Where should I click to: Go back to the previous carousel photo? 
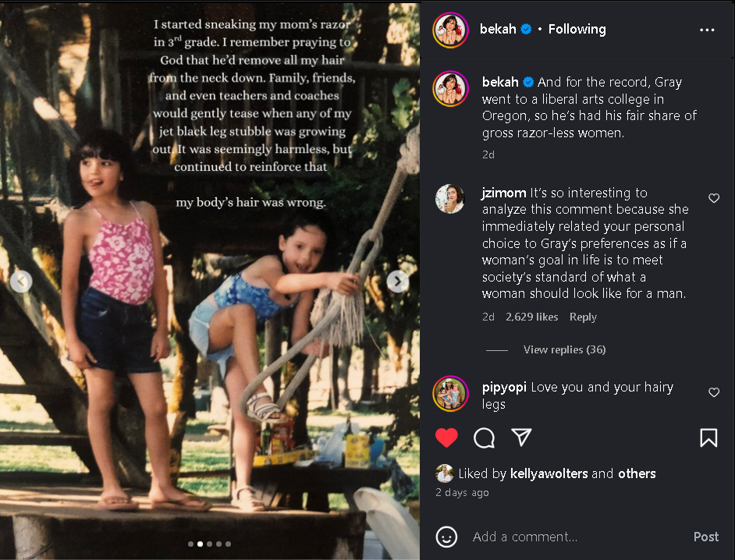coord(21,282)
